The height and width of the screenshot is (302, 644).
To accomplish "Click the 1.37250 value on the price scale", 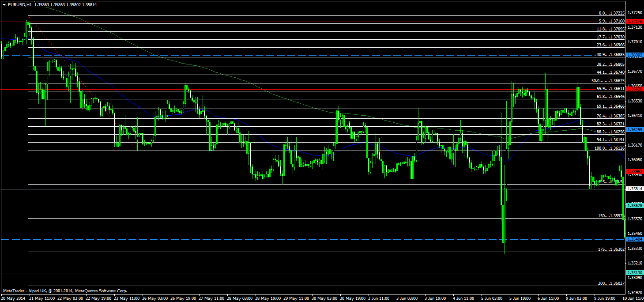I will point(635,12).
